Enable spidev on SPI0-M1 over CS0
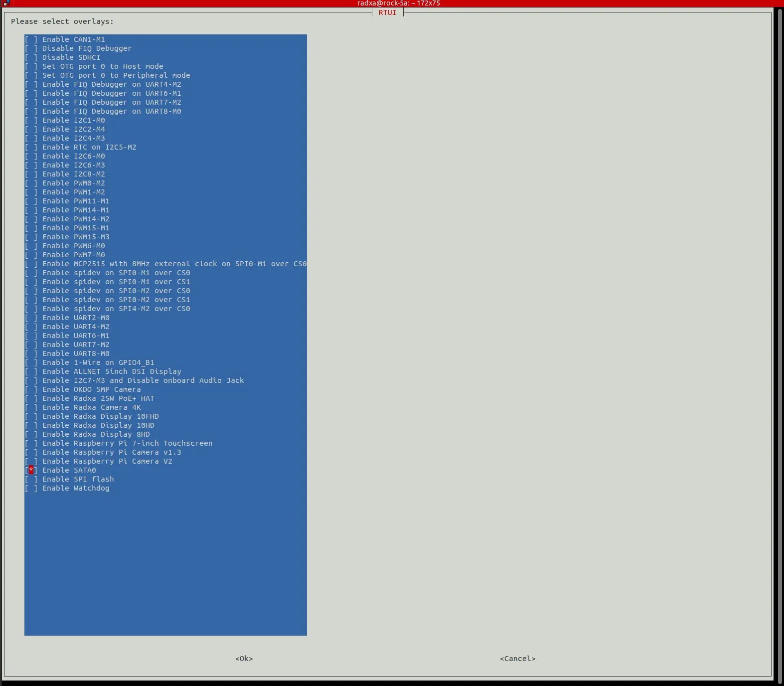784x686 pixels. pos(31,273)
